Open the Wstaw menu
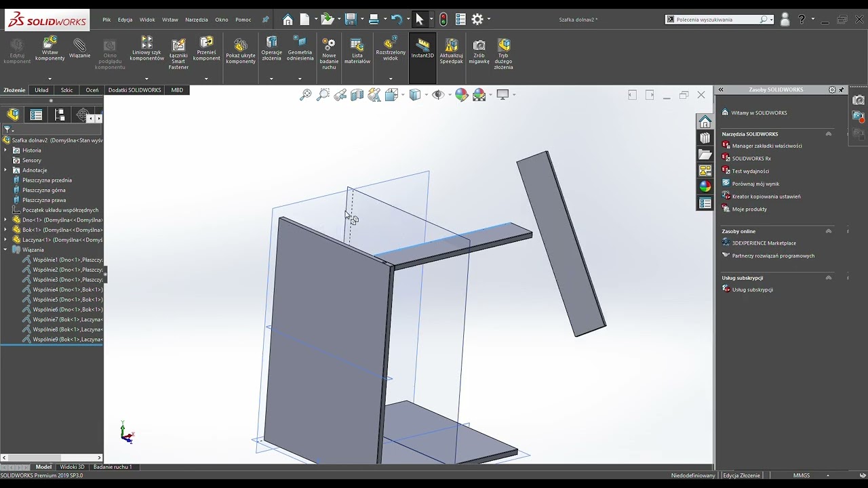868x488 pixels. 170,20
